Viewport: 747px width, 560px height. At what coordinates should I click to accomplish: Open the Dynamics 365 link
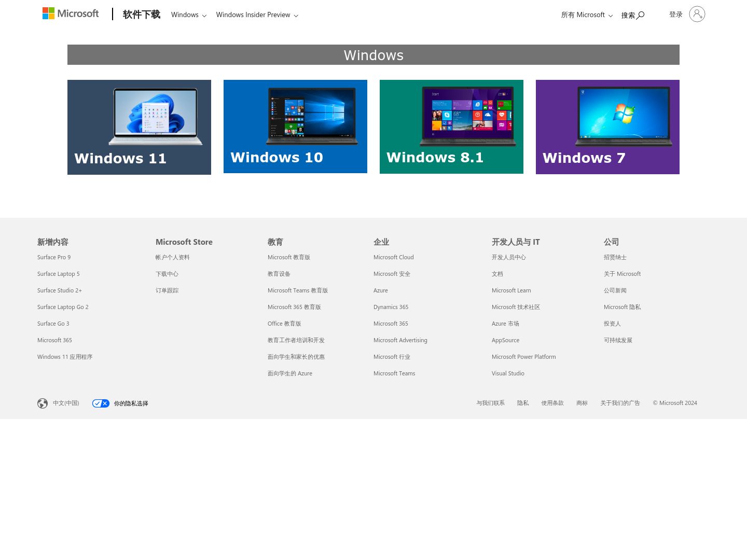[391, 307]
